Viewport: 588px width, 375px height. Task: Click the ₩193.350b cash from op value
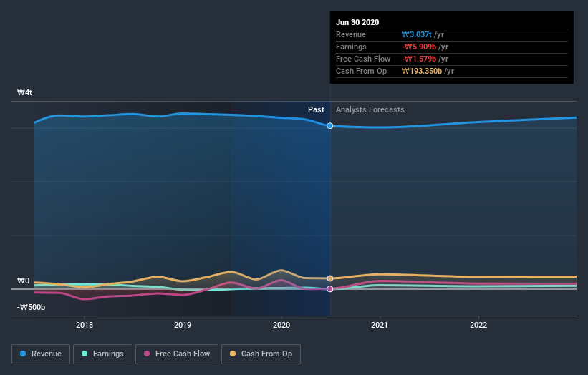(422, 71)
